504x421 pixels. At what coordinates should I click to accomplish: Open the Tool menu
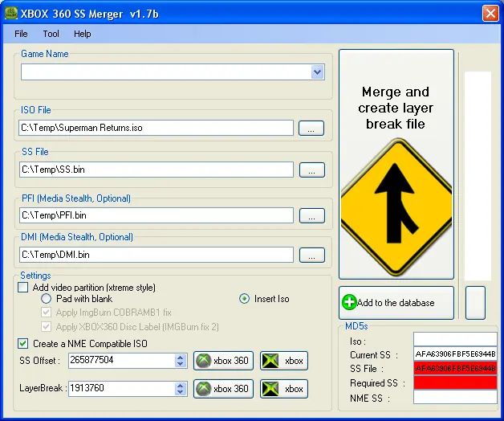pyautogui.click(x=51, y=34)
